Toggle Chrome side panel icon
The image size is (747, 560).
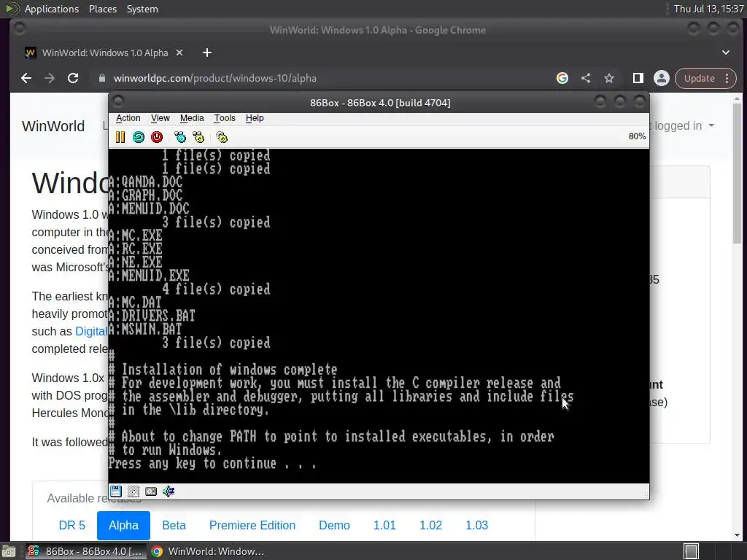(x=638, y=78)
